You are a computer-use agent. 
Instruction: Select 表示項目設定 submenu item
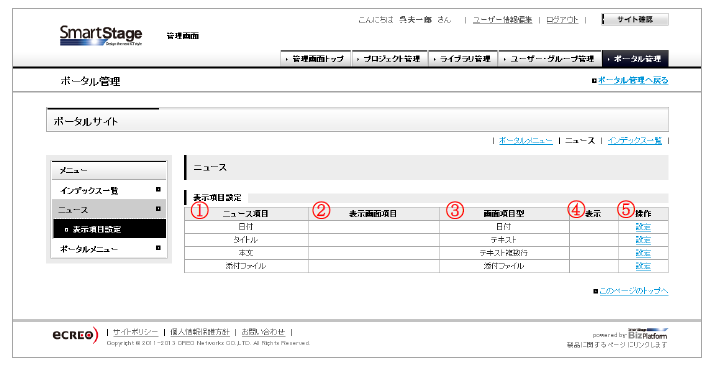point(109,229)
